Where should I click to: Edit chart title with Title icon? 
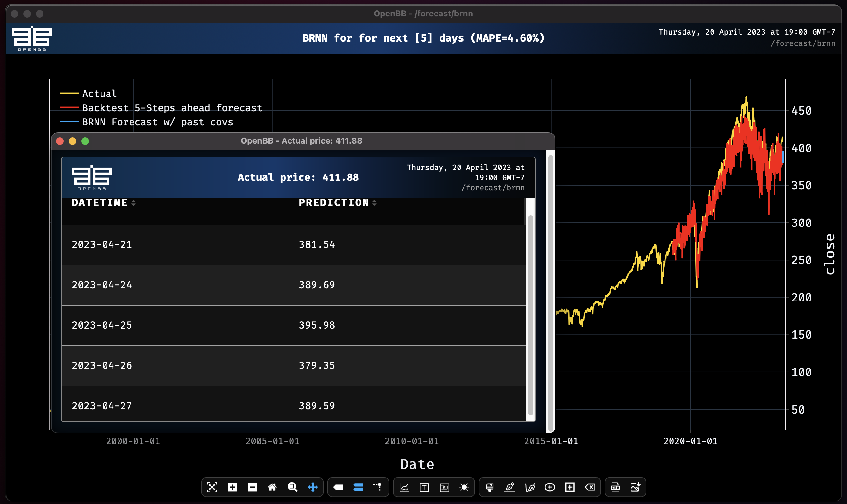pos(444,487)
